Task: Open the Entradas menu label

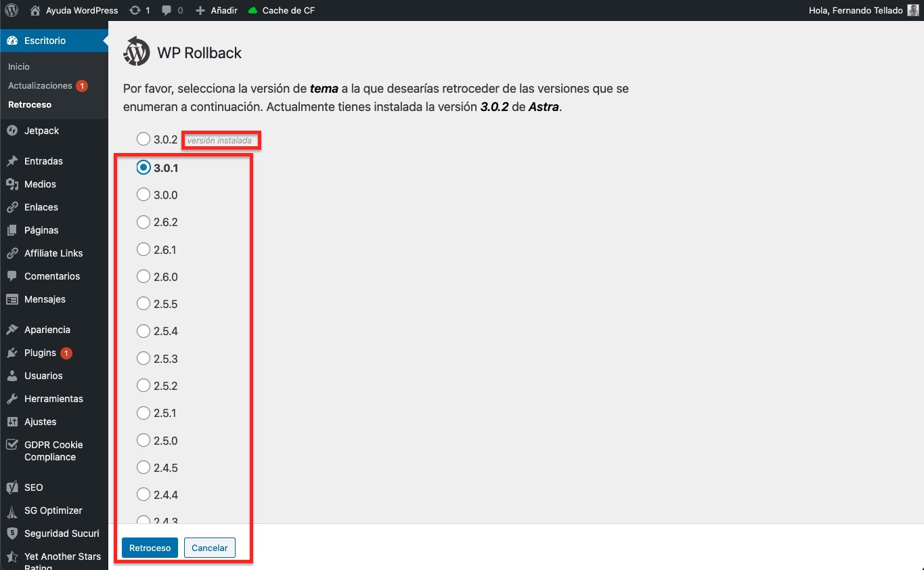Action: [x=43, y=161]
